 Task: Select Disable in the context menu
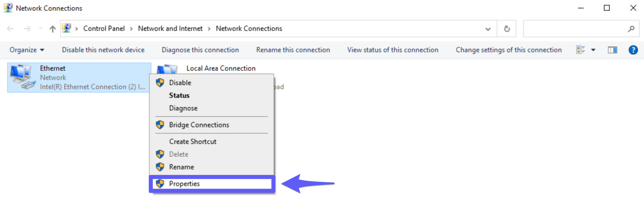pos(180,83)
